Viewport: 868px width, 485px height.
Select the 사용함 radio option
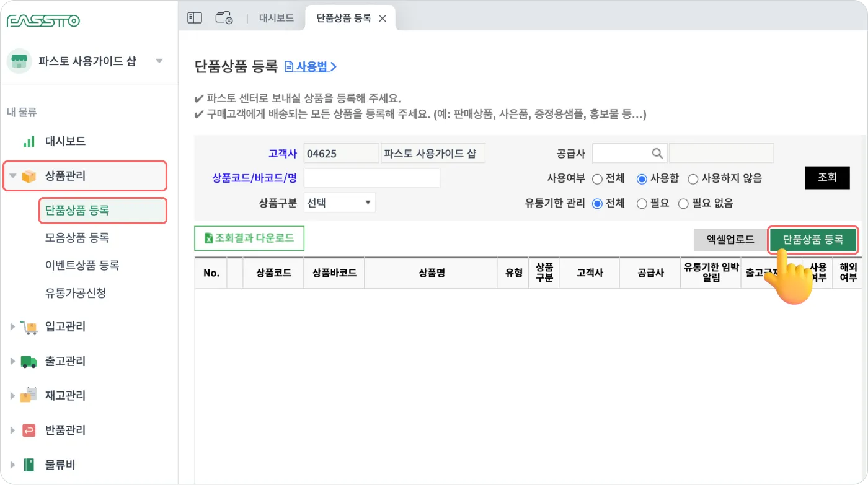(642, 179)
